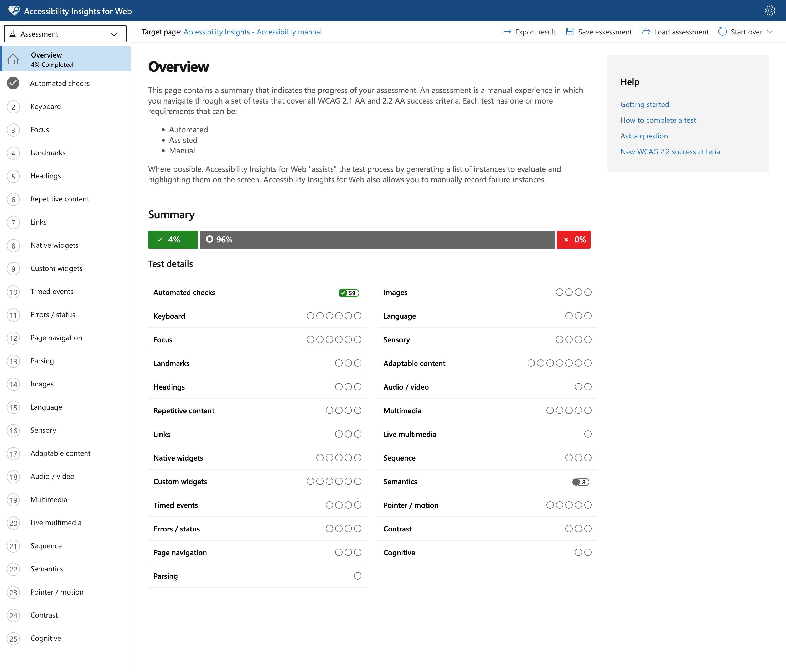Click the step 17 circle beside Adaptable content

coord(13,454)
